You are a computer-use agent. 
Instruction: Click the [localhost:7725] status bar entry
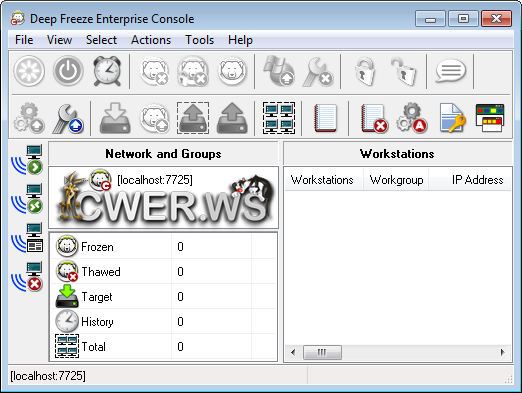tap(48, 376)
